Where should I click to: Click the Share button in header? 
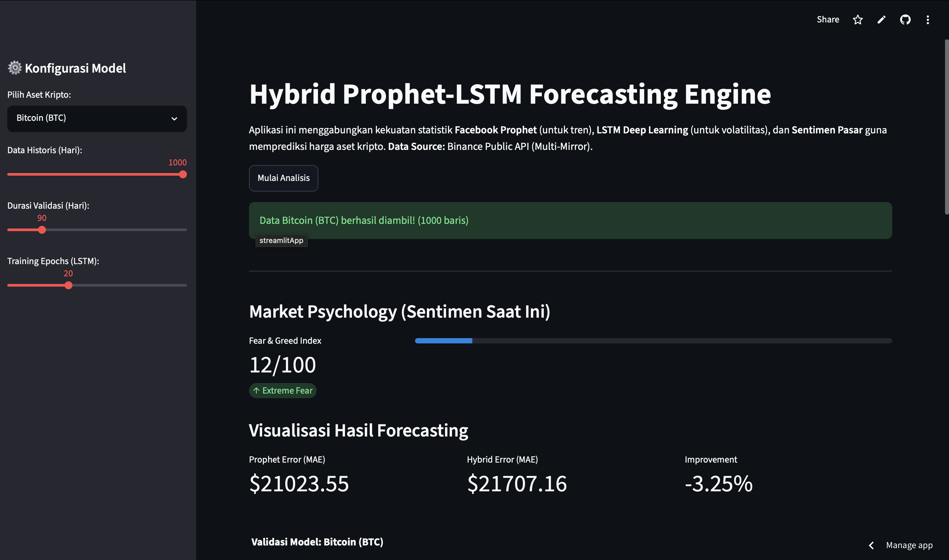(827, 19)
